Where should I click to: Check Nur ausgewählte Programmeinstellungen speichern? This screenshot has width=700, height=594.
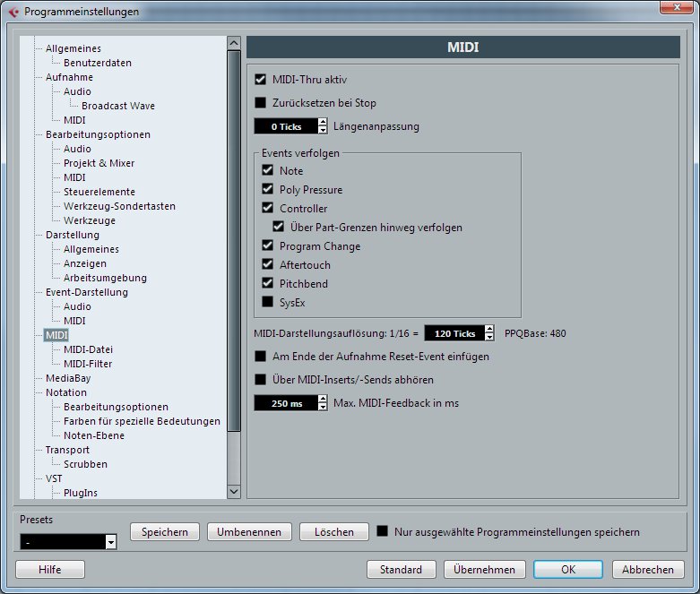(x=382, y=531)
